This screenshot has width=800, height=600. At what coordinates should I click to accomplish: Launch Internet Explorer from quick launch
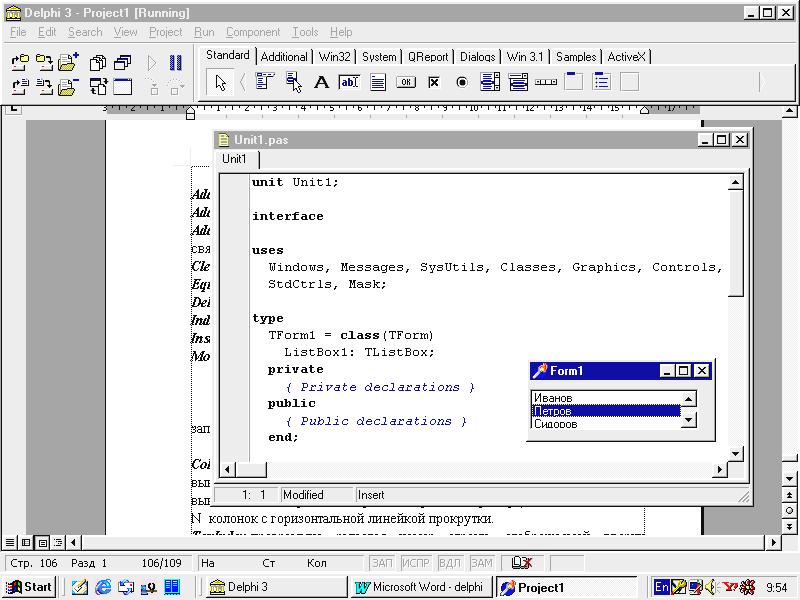coord(103,587)
